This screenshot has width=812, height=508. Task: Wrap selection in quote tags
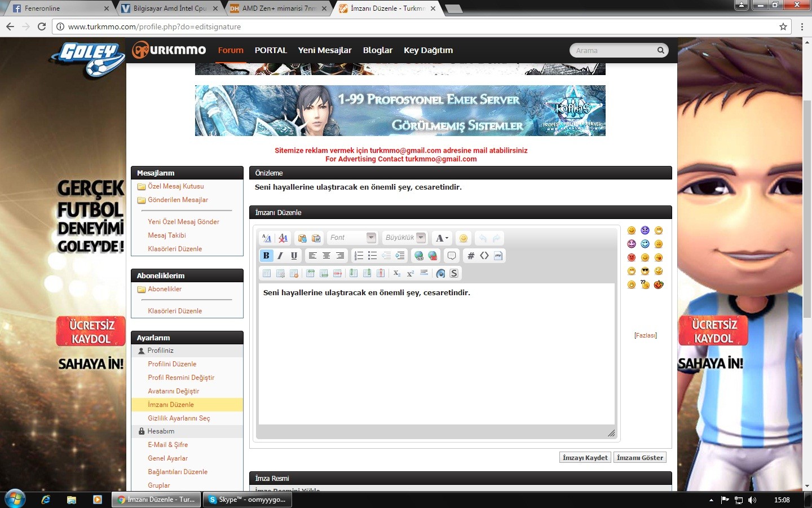[452, 256]
